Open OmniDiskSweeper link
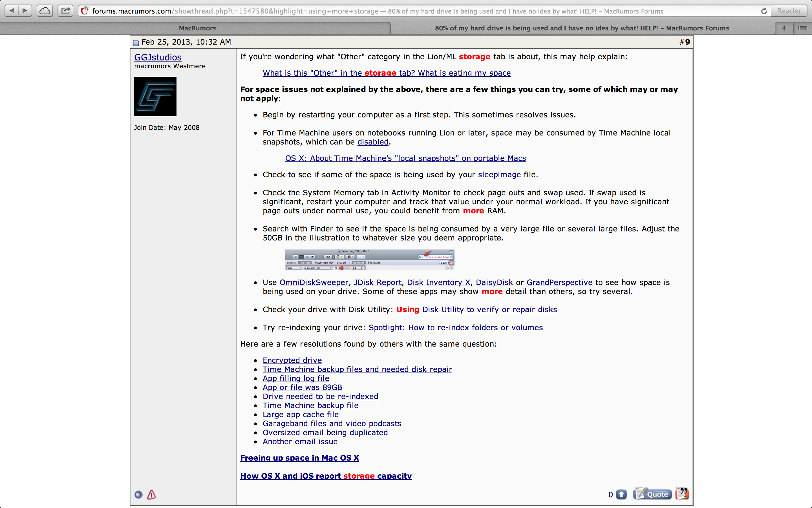 314,283
